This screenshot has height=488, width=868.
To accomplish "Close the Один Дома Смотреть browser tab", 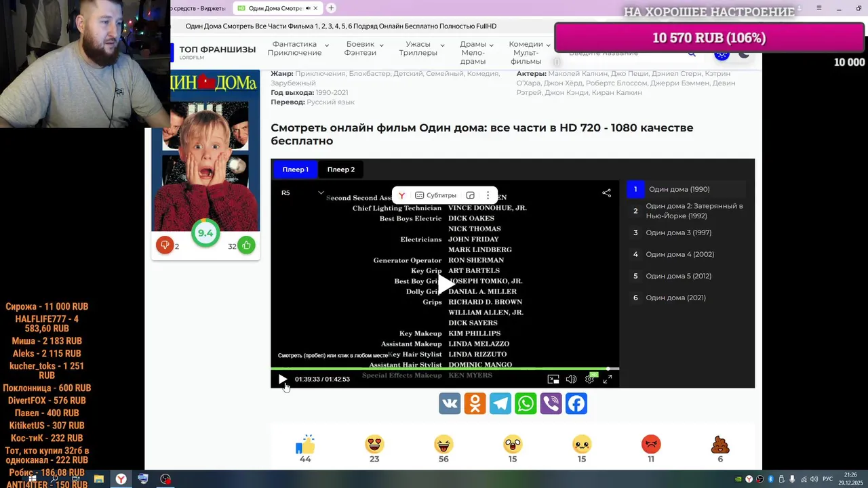I will 315,8.
